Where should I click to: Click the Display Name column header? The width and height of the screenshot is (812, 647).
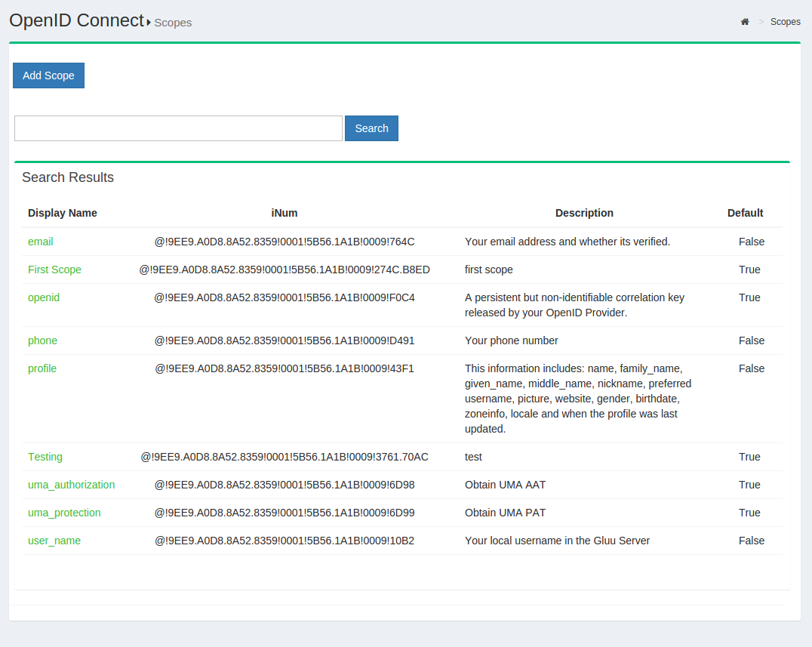click(x=63, y=213)
